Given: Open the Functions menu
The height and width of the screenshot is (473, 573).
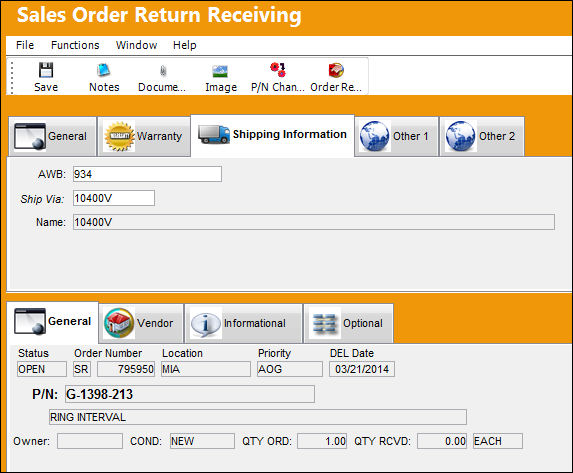Looking at the screenshot, I should (75, 45).
